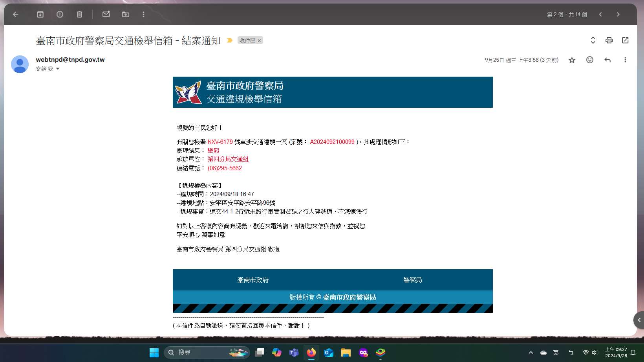Open the purple mask app icon

click(x=363, y=353)
